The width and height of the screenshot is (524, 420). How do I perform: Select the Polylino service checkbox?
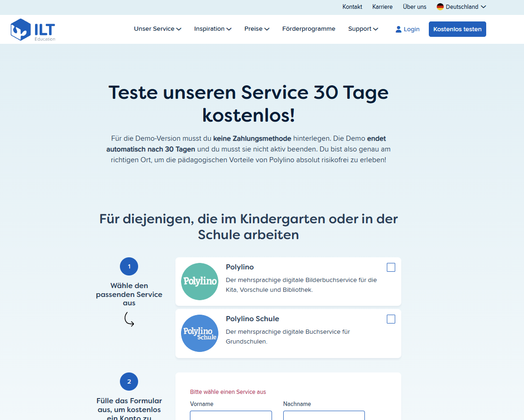pyautogui.click(x=391, y=267)
